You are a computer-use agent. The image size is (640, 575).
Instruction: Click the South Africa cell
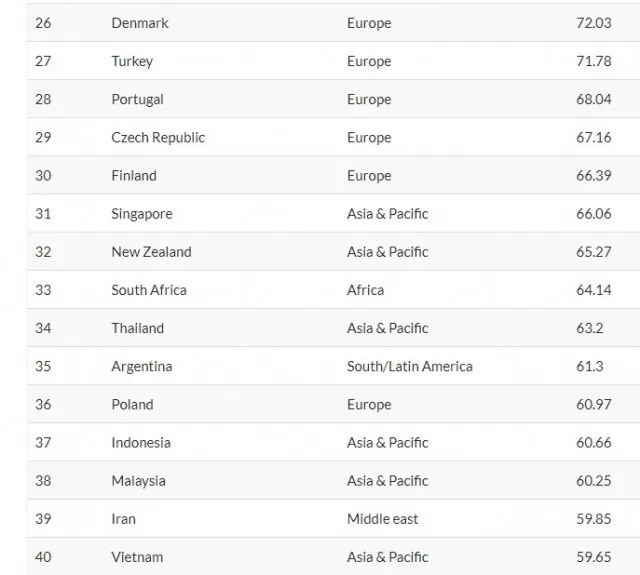[x=149, y=290]
